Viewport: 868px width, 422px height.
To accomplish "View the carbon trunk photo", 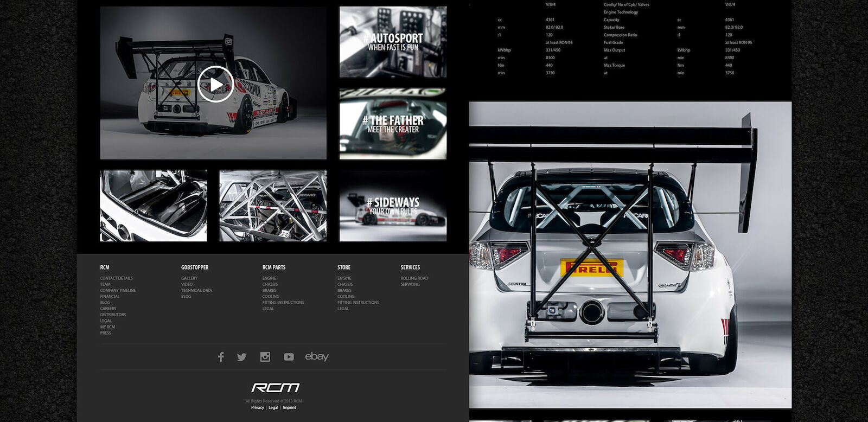I will tap(154, 206).
